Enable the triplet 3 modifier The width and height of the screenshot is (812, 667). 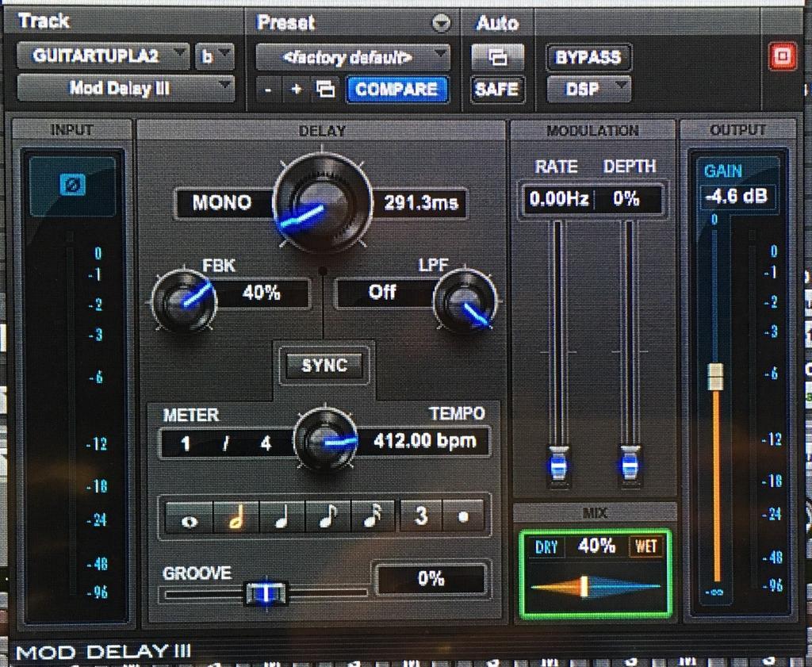pyautogui.click(x=421, y=516)
